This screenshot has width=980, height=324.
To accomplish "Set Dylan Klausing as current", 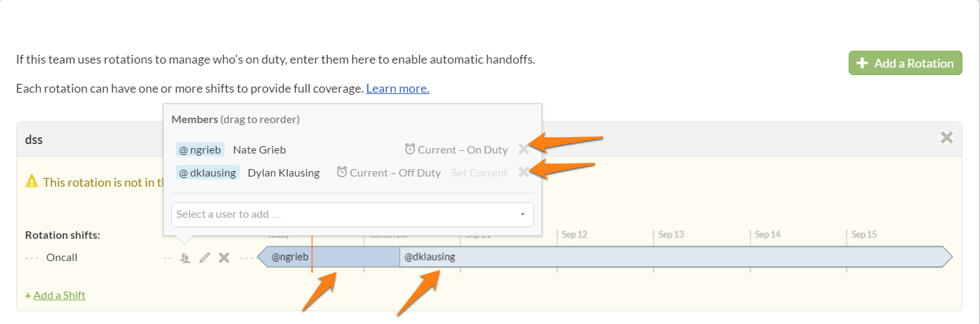I will coord(479,172).
